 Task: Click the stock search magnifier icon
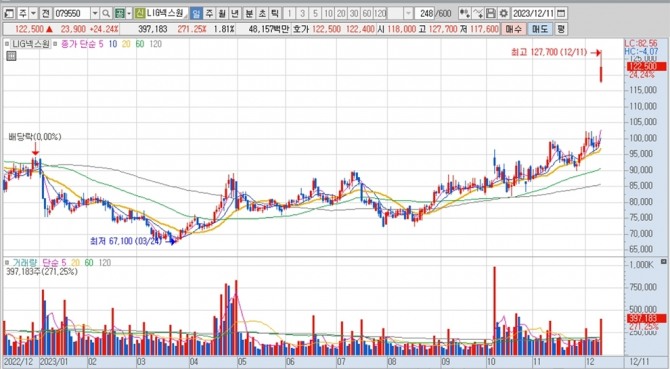pyautogui.click(x=106, y=14)
